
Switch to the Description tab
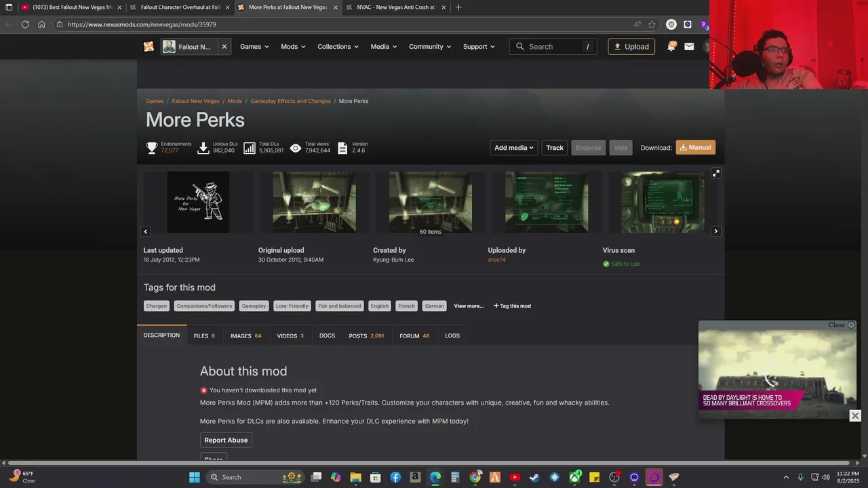(161, 335)
